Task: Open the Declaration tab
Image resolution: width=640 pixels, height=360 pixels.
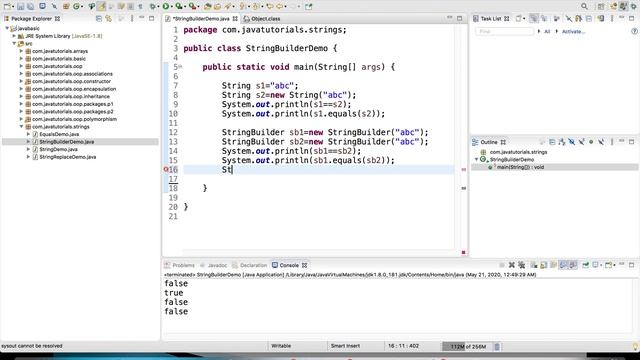Action: pos(250,265)
